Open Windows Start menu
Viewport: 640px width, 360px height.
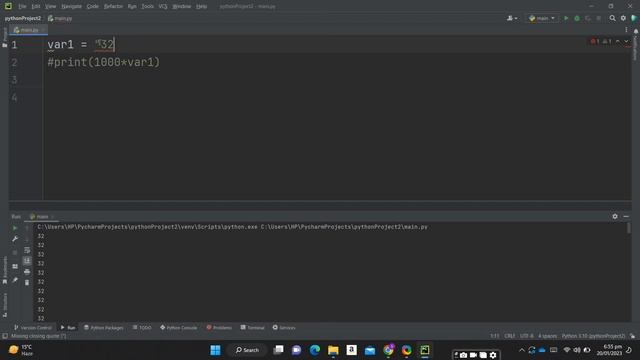pyautogui.click(x=216, y=350)
